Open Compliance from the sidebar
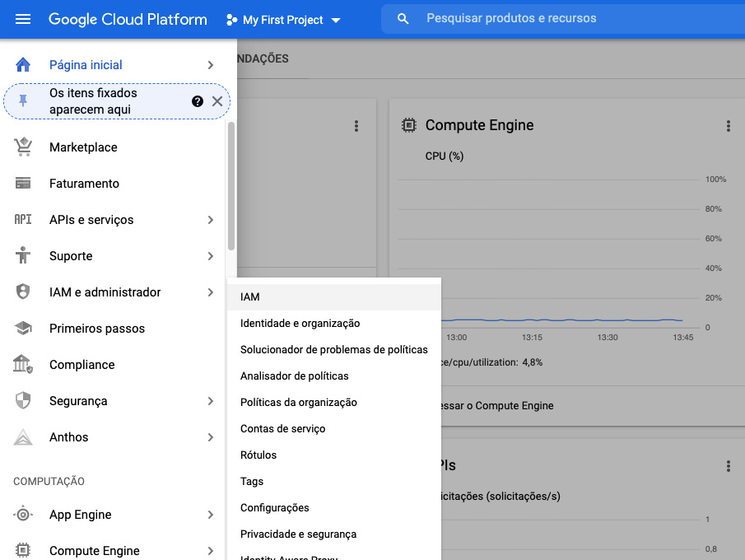The height and width of the screenshot is (560, 745). 81,365
